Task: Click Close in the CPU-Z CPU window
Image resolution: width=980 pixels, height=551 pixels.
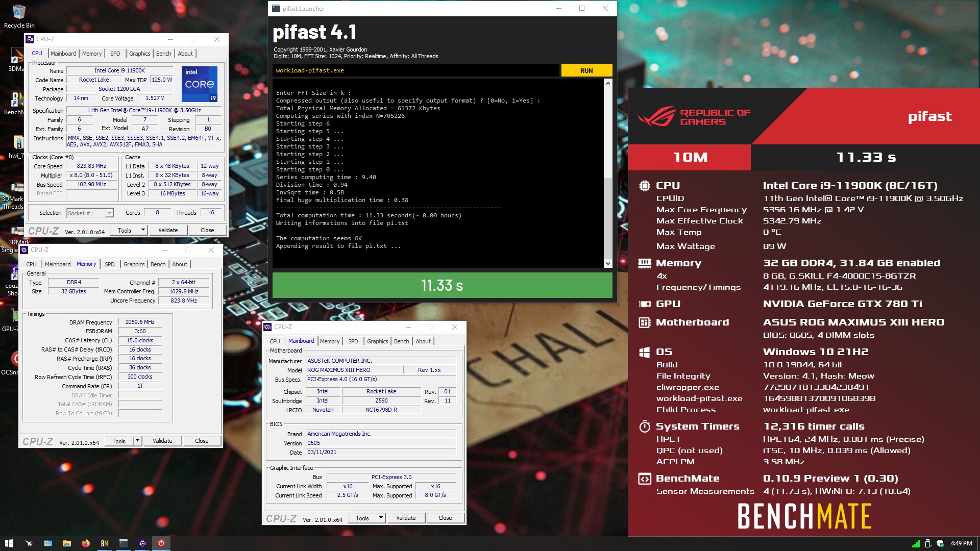Action: click(207, 230)
